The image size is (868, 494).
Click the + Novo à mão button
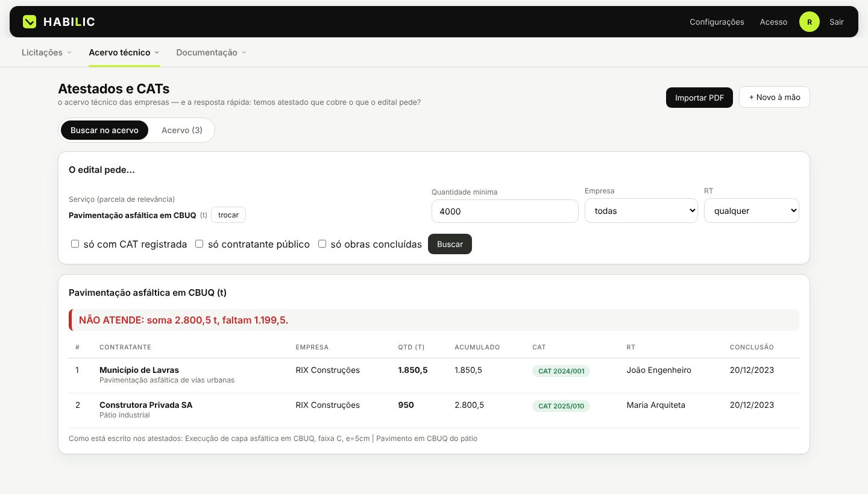pyautogui.click(x=775, y=97)
